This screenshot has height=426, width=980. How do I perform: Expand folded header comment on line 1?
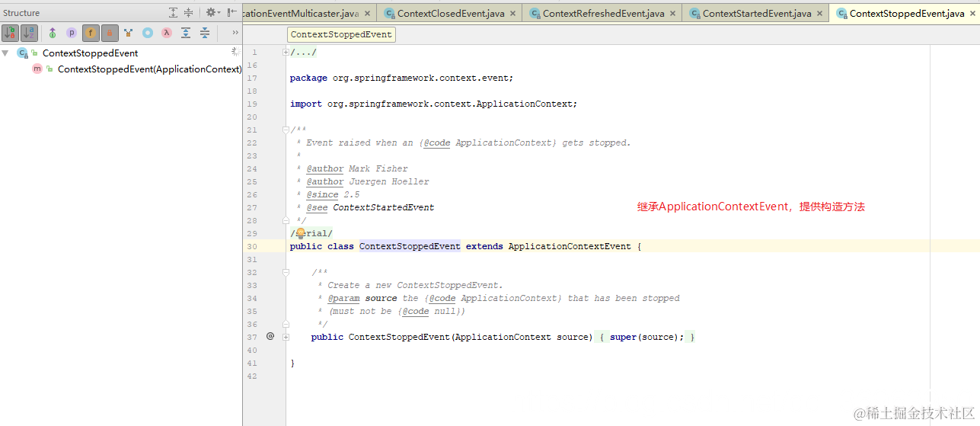pos(286,53)
